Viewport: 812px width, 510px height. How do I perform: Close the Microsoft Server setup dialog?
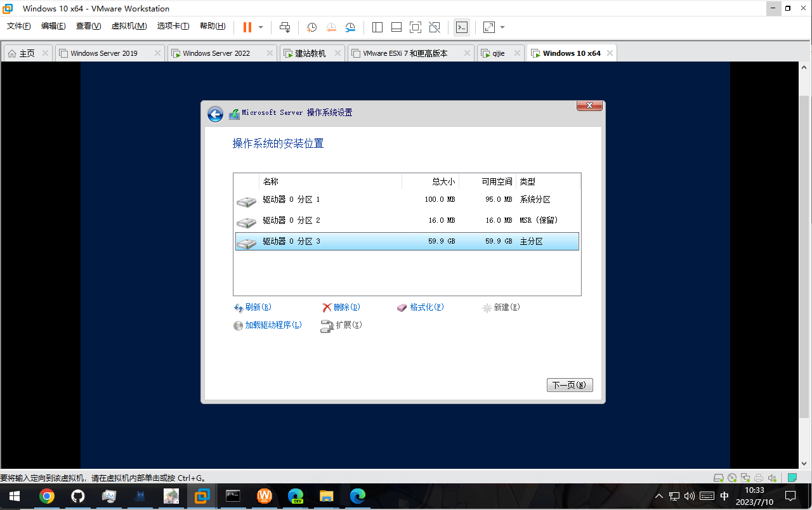pos(589,105)
